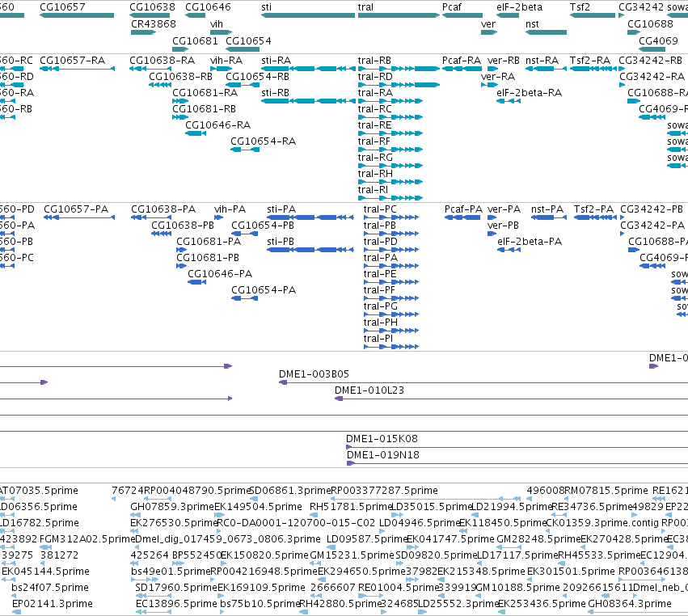The height and width of the screenshot is (616, 688).
Task: Click the tral-RD transcript
Action: (399, 85)
